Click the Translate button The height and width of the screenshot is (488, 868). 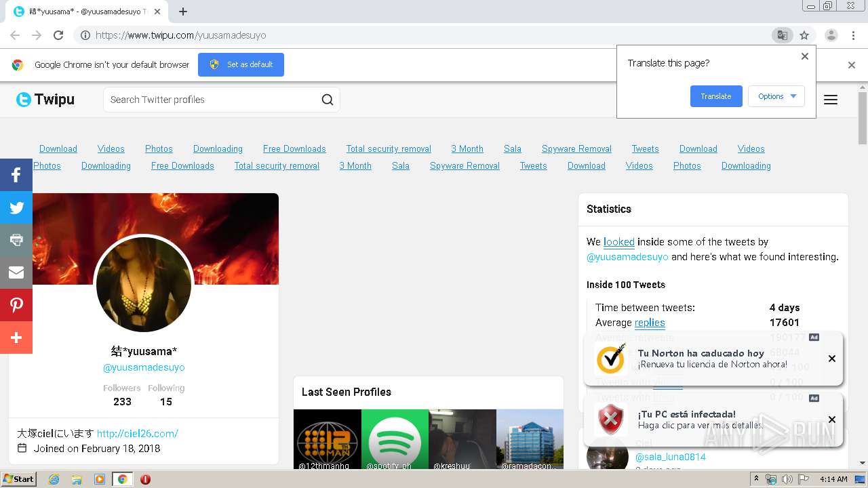tap(716, 96)
